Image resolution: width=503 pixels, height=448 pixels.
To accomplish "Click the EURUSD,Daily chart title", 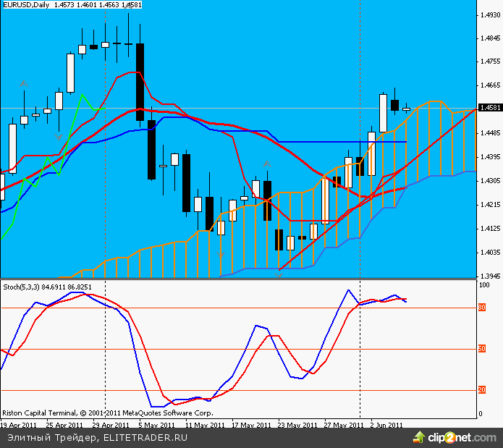I will click(x=25, y=5).
